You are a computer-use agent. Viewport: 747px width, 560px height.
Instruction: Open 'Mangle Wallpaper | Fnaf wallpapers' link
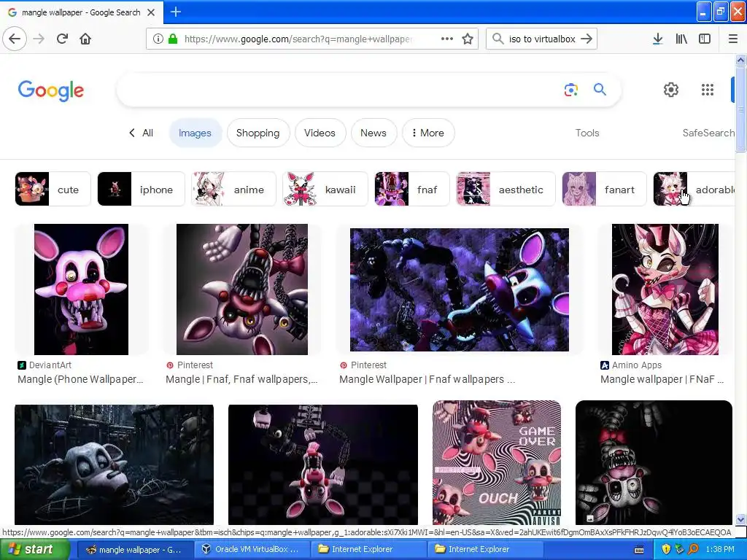pos(427,379)
